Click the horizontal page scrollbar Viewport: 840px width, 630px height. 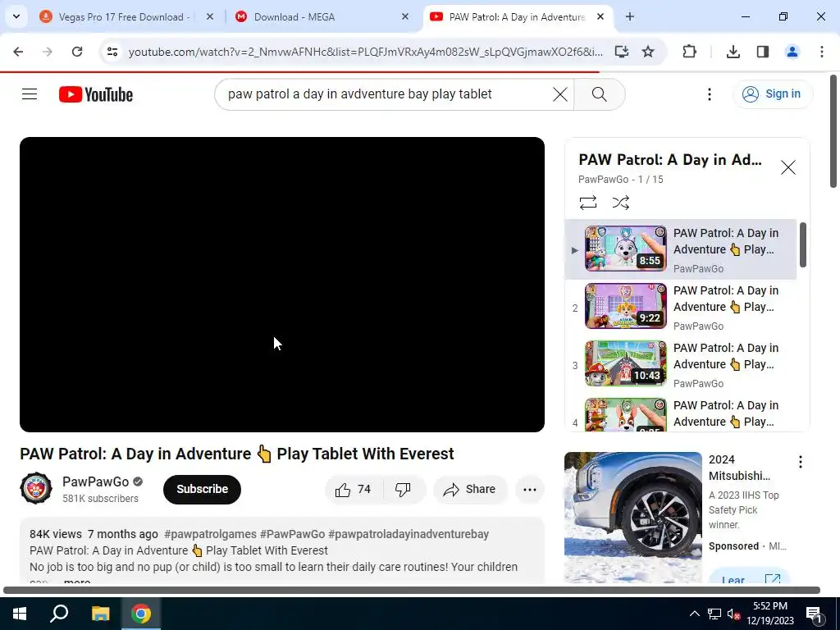[412, 590]
